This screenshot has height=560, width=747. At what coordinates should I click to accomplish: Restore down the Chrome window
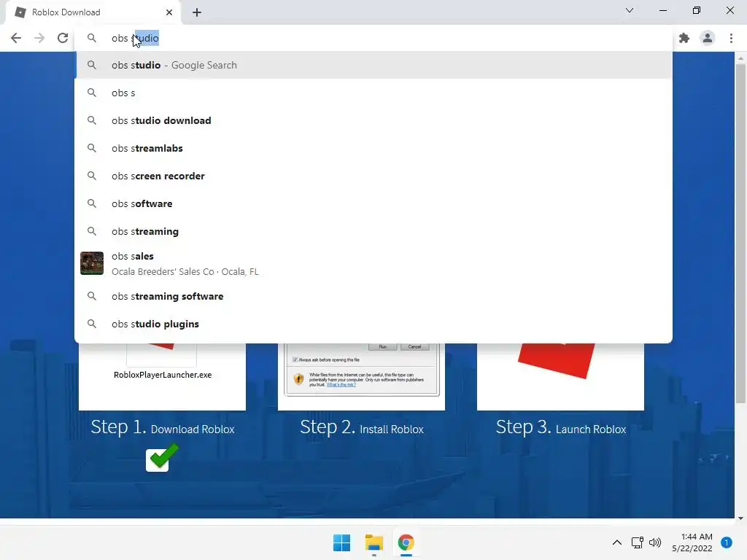click(x=697, y=10)
